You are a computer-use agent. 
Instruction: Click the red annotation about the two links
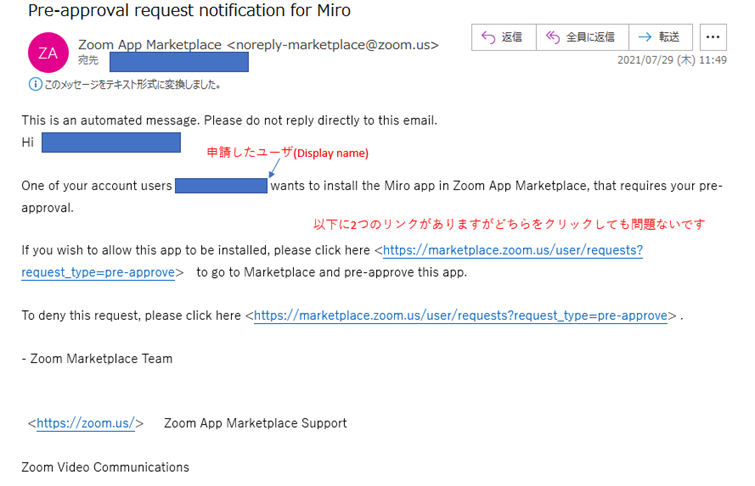click(509, 223)
